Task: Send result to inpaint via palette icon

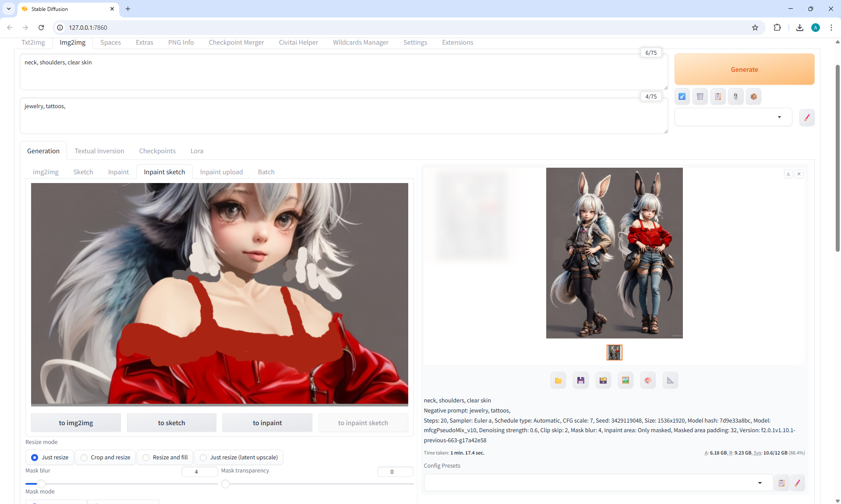Action: pyautogui.click(x=648, y=380)
